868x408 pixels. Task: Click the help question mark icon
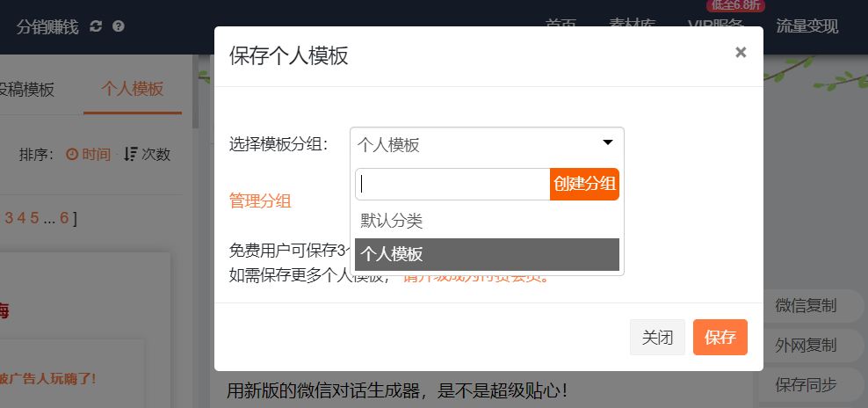point(119,26)
